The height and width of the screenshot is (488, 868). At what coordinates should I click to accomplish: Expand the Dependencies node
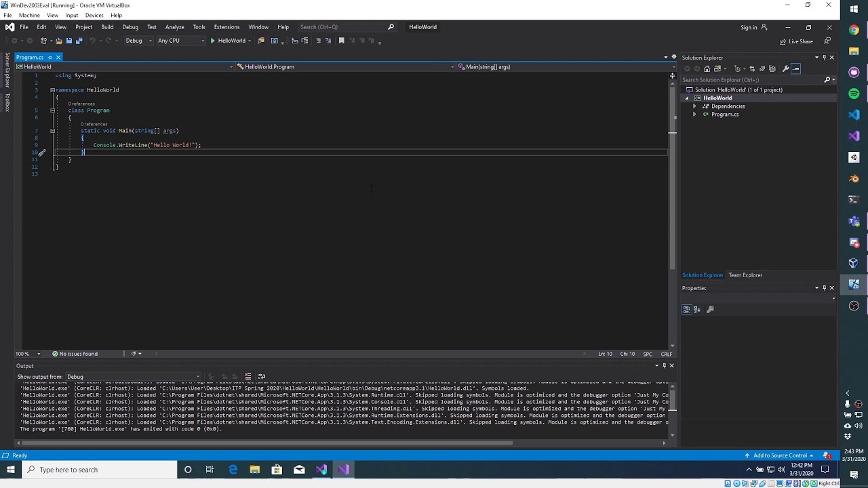tap(694, 106)
